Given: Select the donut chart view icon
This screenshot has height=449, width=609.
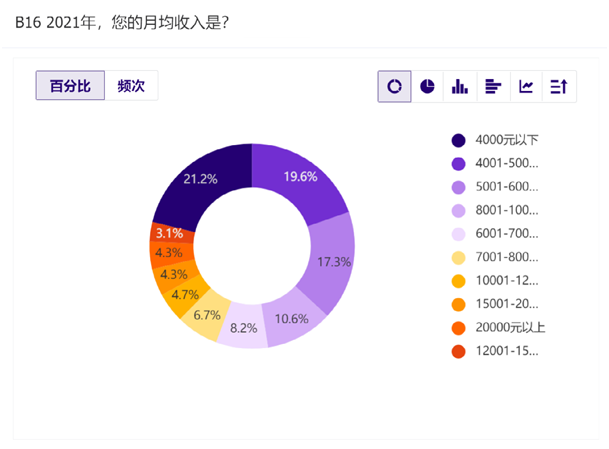Looking at the screenshot, I should coord(394,87).
